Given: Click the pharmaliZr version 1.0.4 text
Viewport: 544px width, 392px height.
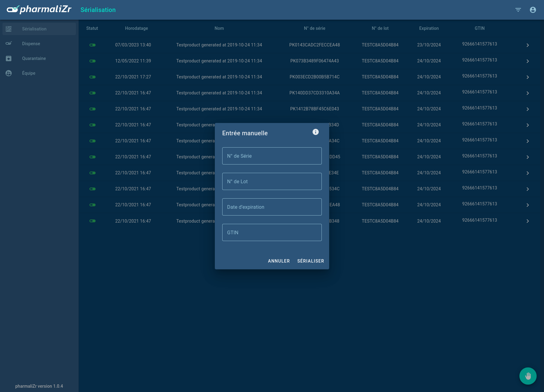Looking at the screenshot, I should click(39, 386).
